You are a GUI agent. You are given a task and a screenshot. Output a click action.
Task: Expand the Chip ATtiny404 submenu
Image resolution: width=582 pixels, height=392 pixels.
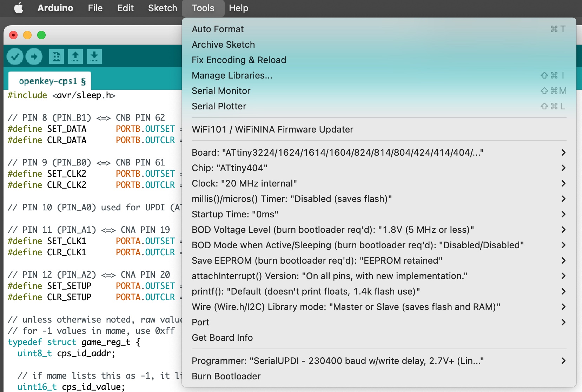coord(379,168)
